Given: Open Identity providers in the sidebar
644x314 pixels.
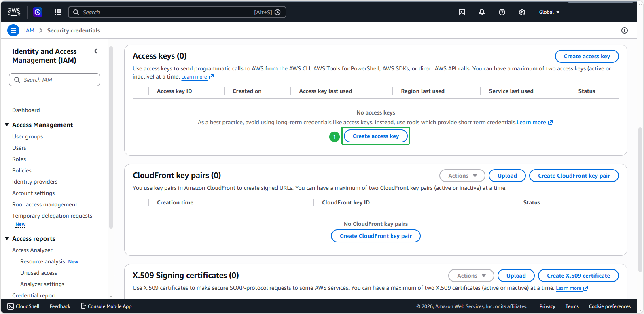Looking at the screenshot, I should 35,182.
